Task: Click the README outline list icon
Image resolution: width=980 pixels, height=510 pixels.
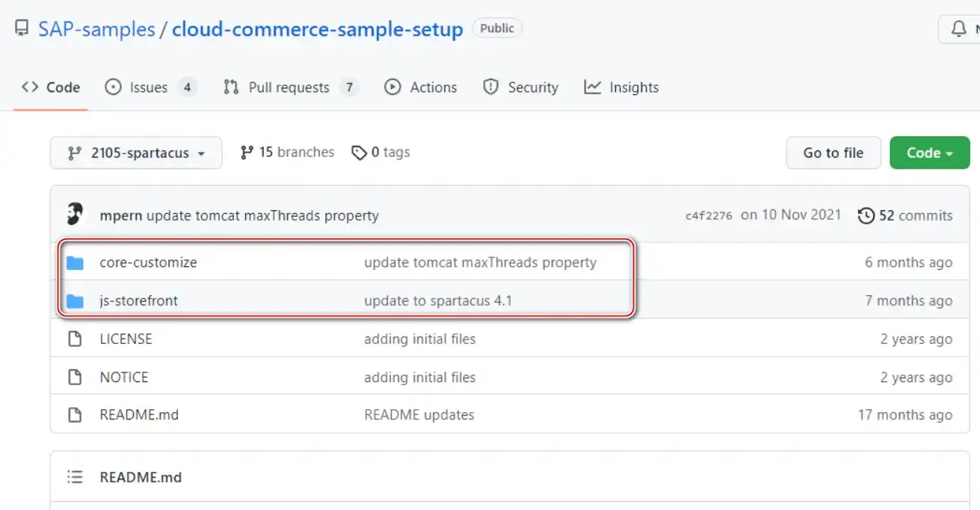Action: click(74, 477)
